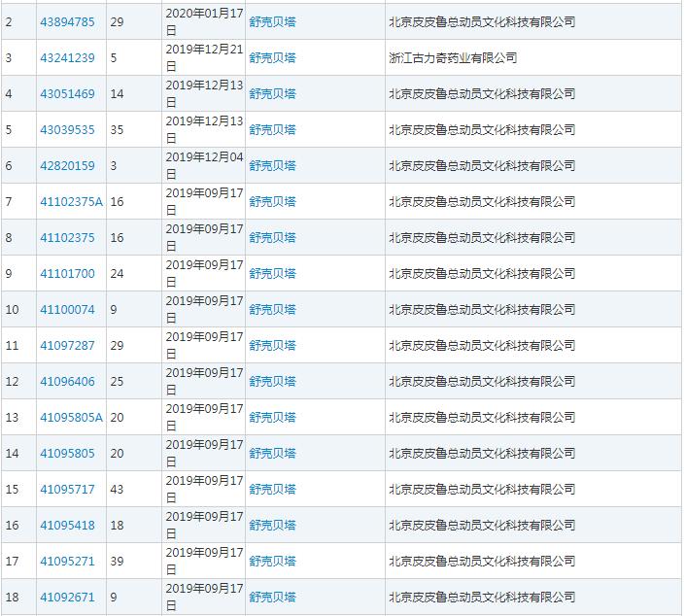Click 舒克贝塔 trademark name in row 9
This screenshot has height=616, width=685.
pyautogui.click(x=272, y=273)
